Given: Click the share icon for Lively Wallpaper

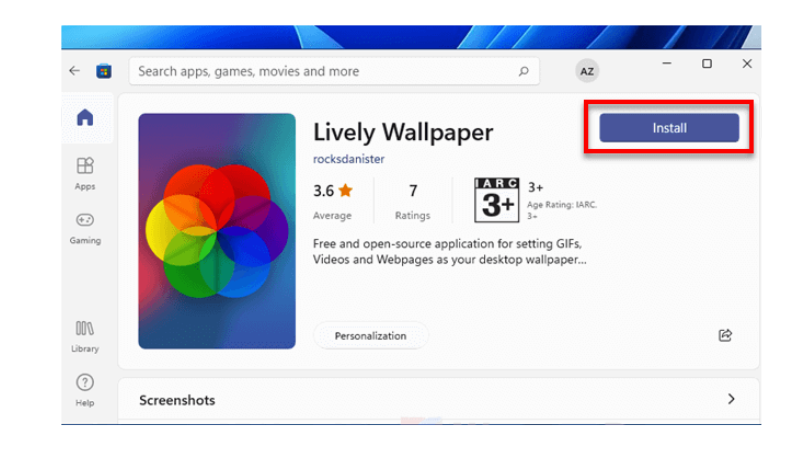Looking at the screenshot, I should (726, 335).
